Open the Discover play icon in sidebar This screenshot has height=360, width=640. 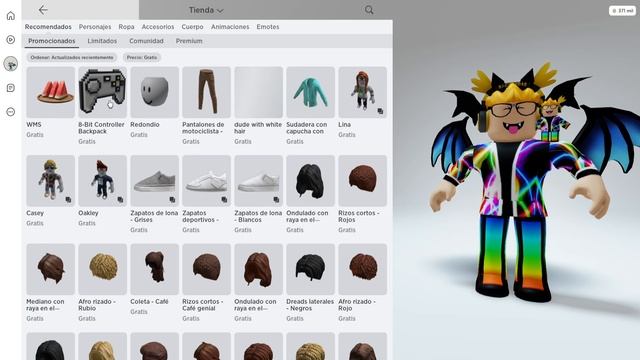(x=11, y=40)
